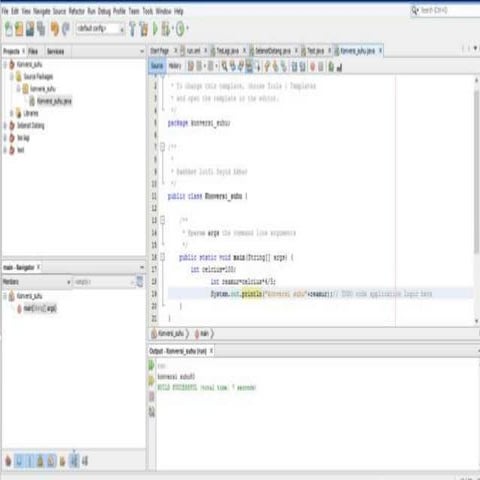Switch to the History editor view

point(175,66)
